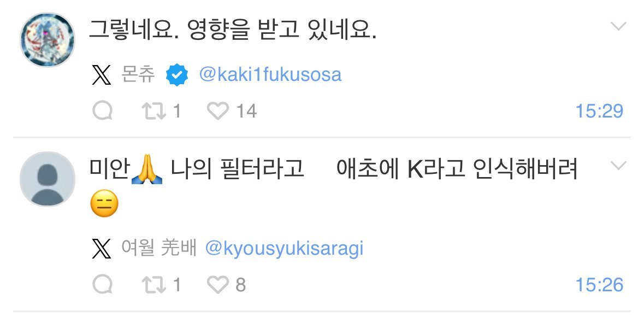Open the @kyousyukisaragi profile link
The height and width of the screenshot is (323, 644).
284,249
